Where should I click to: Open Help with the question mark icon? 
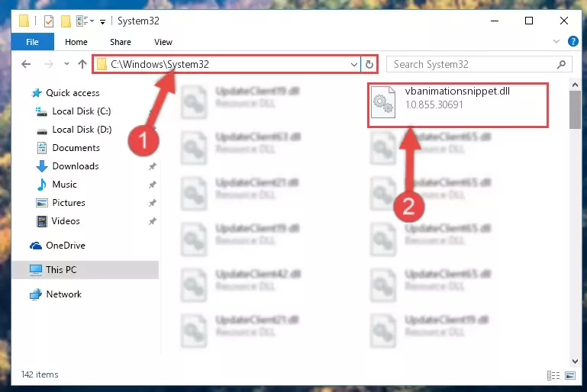(572, 41)
